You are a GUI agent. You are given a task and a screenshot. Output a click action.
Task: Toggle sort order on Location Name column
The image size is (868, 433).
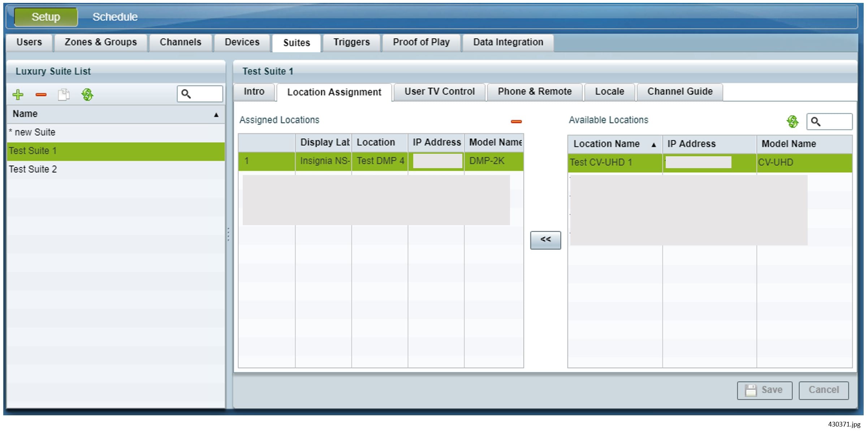(655, 144)
